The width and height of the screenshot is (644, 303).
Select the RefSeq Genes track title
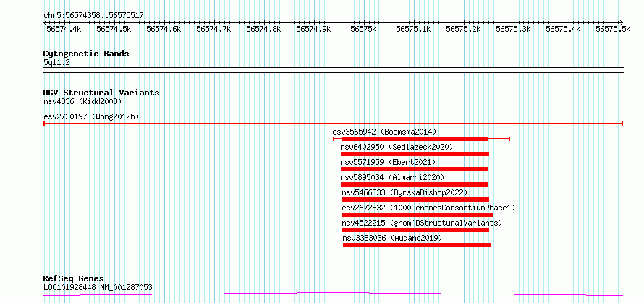(x=74, y=279)
